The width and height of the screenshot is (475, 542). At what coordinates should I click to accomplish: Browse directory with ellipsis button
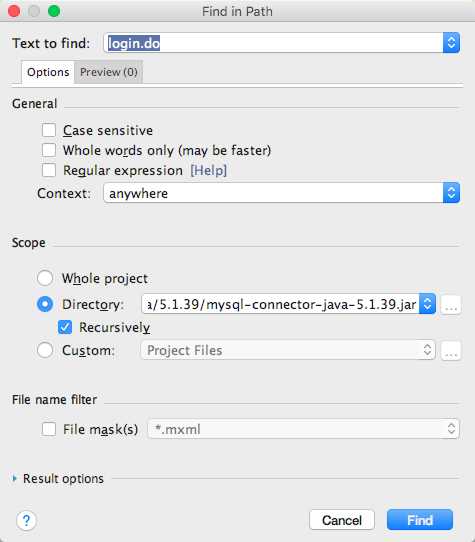(x=451, y=305)
